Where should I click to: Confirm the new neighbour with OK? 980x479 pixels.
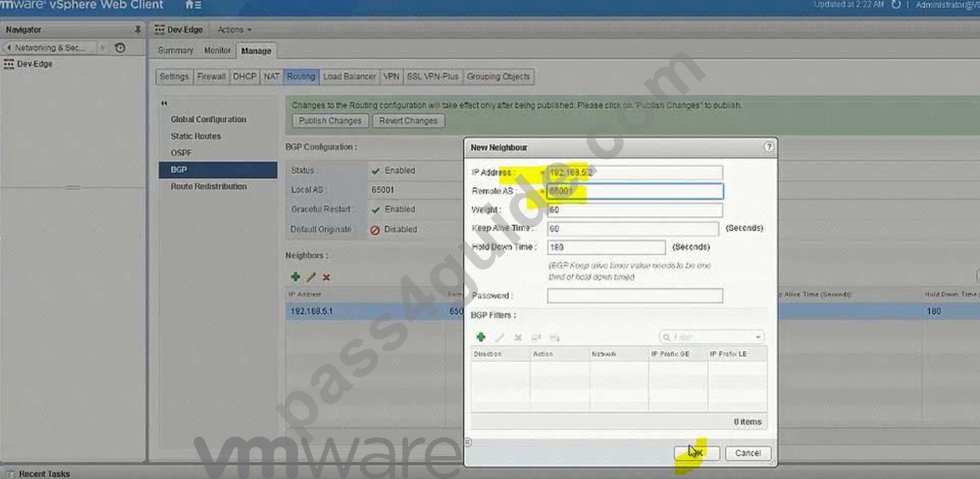pyautogui.click(x=697, y=453)
